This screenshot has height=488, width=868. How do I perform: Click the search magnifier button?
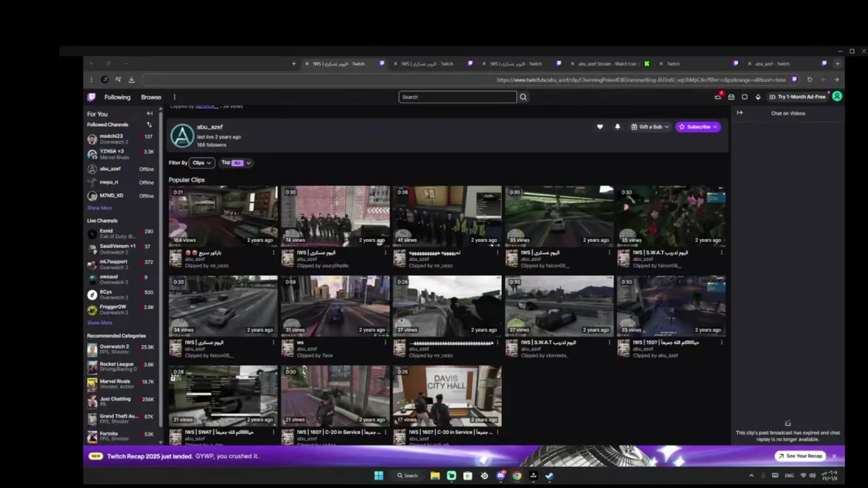tap(523, 97)
